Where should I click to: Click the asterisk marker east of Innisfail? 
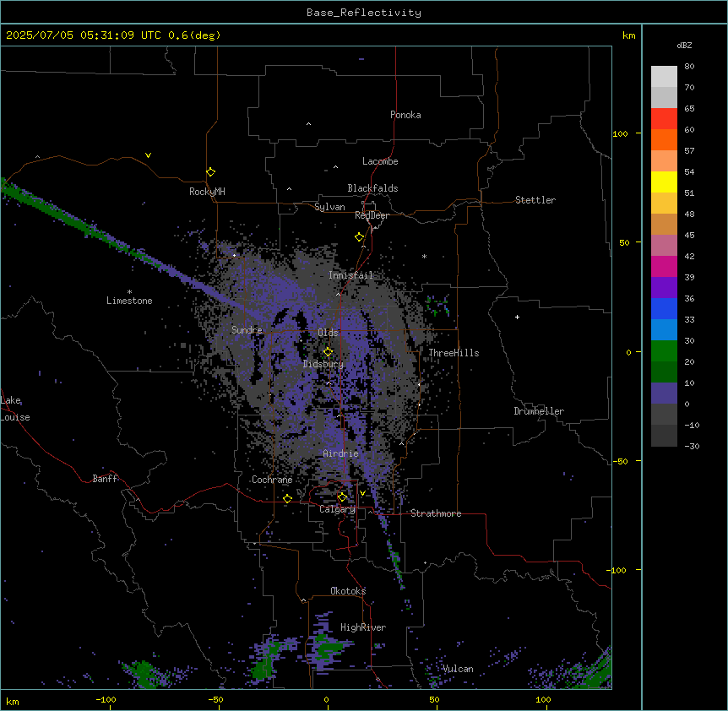424,256
